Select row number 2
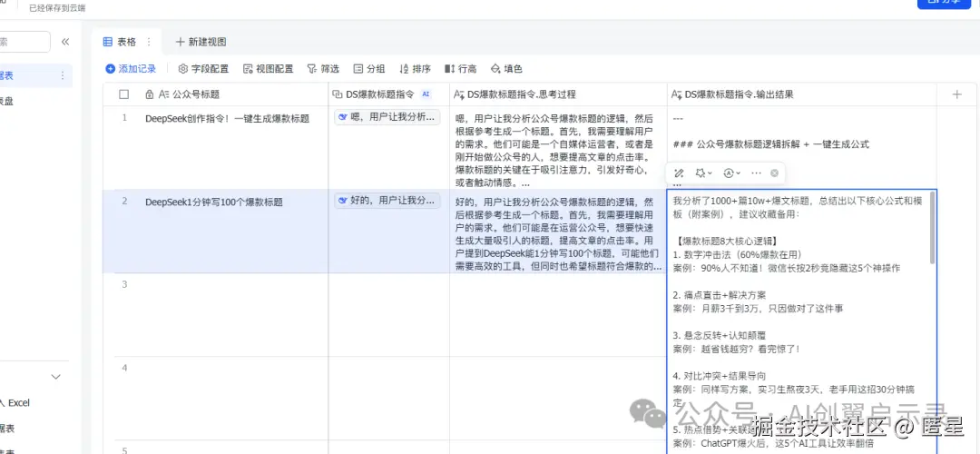 click(x=124, y=202)
